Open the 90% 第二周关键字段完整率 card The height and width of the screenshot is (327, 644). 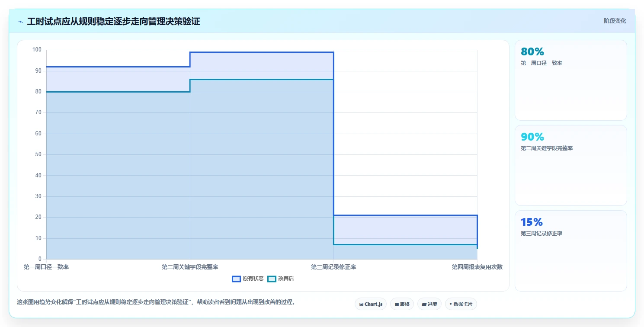coord(570,165)
